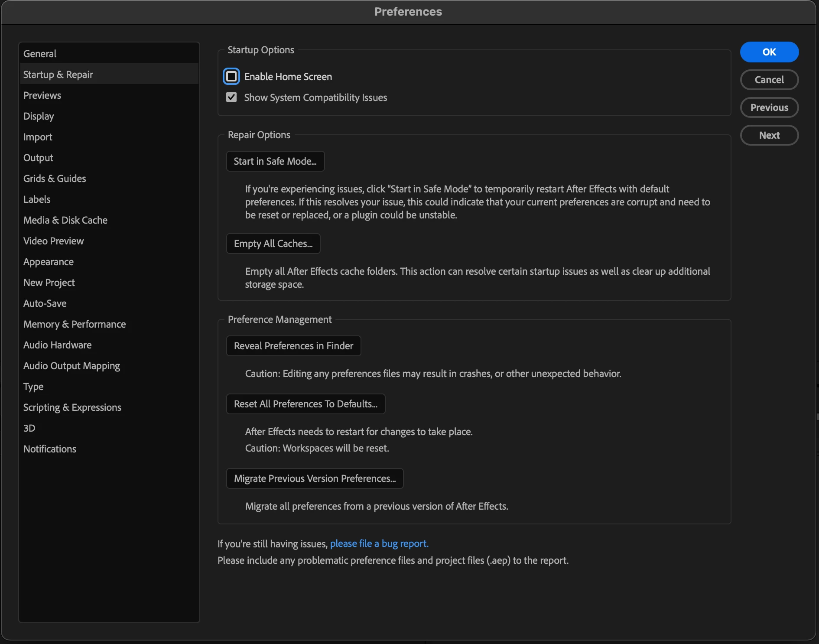Advance with the Next button

[x=769, y=135]
